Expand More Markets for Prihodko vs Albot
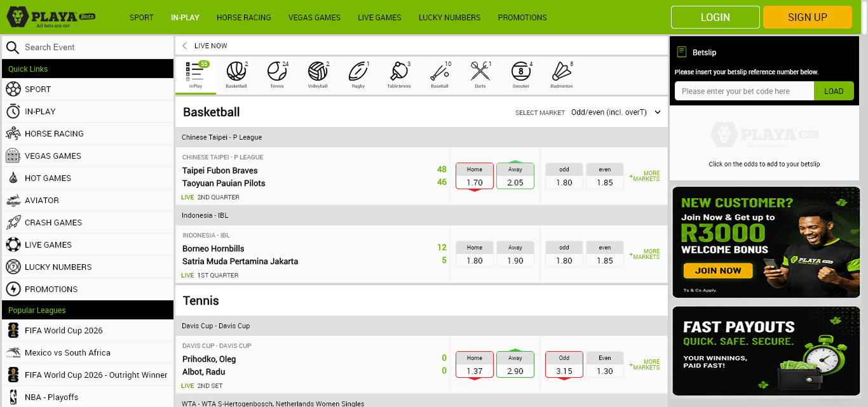 click(645, 364)
